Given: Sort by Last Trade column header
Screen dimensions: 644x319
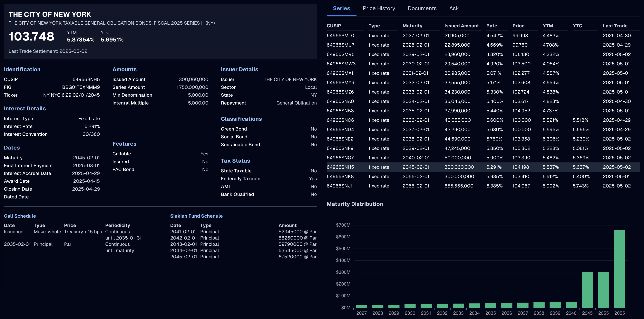Looking at the screenshot, I should tap(615, 26).
